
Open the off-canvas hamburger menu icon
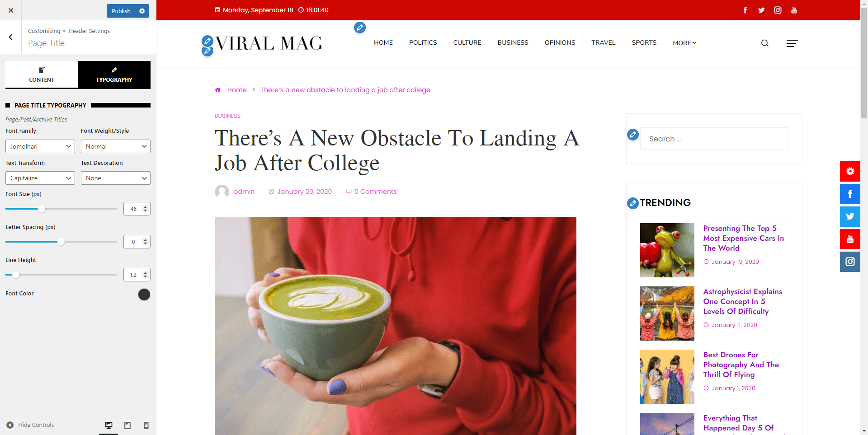tap(792, 43)
